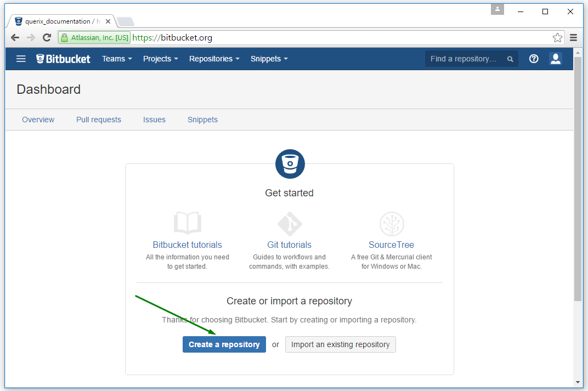
Task: Bookmark this page with star icon
Action: pos(557,38)
